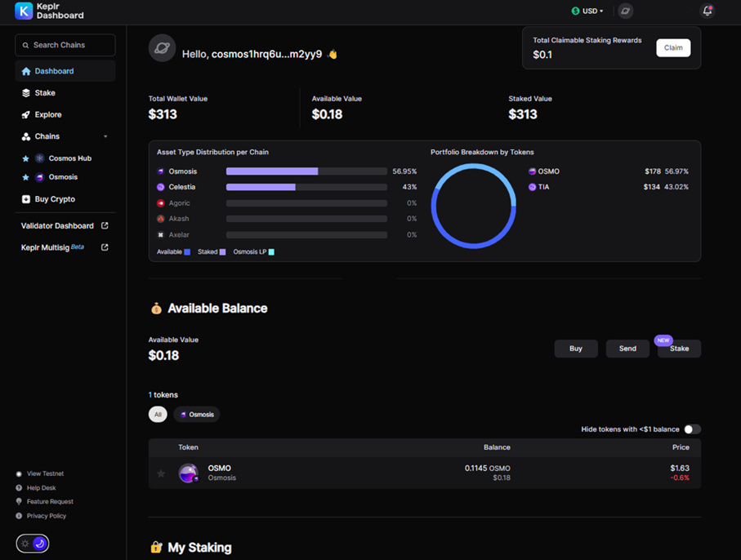The image size is (741, 560).
Task: Click the Dashboard home icon
Action: 26,71
